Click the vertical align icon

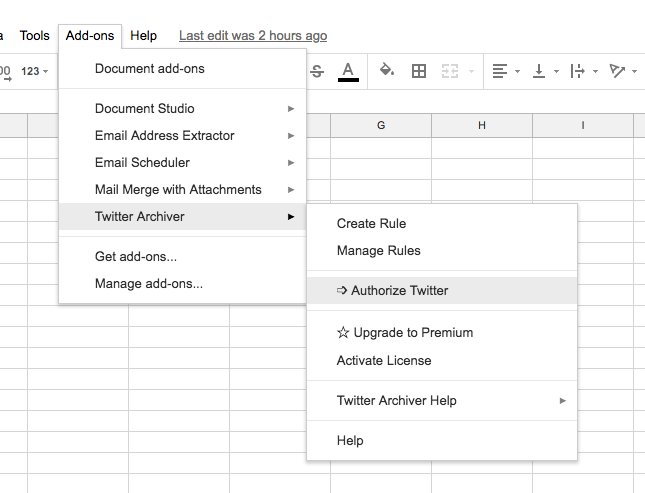pos(539,71)
